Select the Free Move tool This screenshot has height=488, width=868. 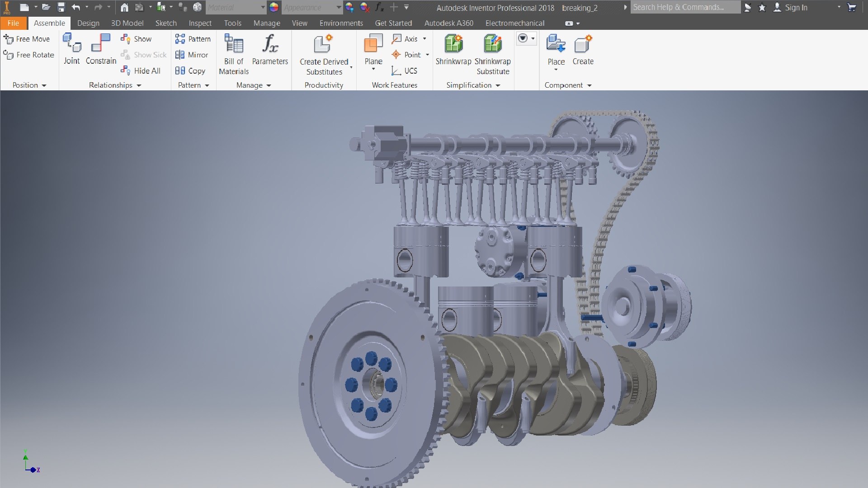27,39
